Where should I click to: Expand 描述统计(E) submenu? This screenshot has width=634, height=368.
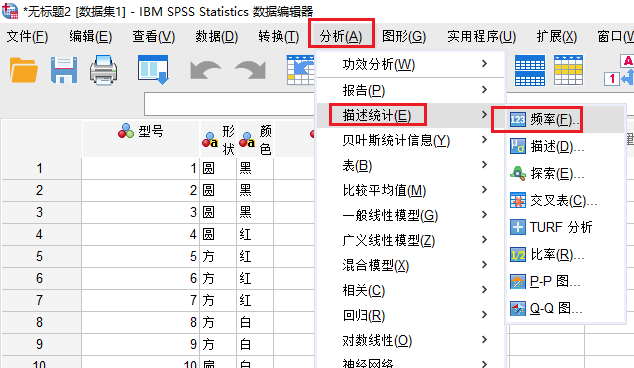[410, 115]
